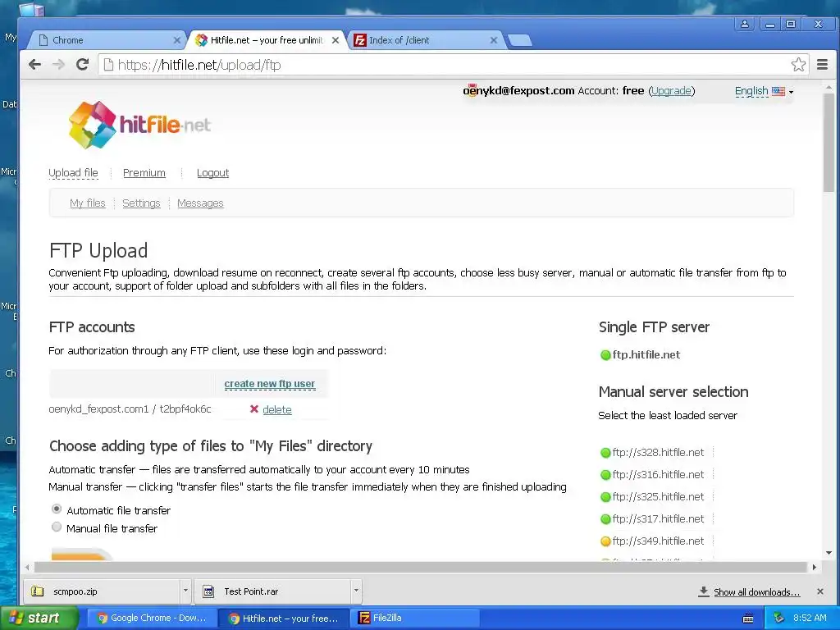The height and width of the screenshot is (630, 840).
Task: Click the delete link for the FTP account
Action: tap(277, 410)
